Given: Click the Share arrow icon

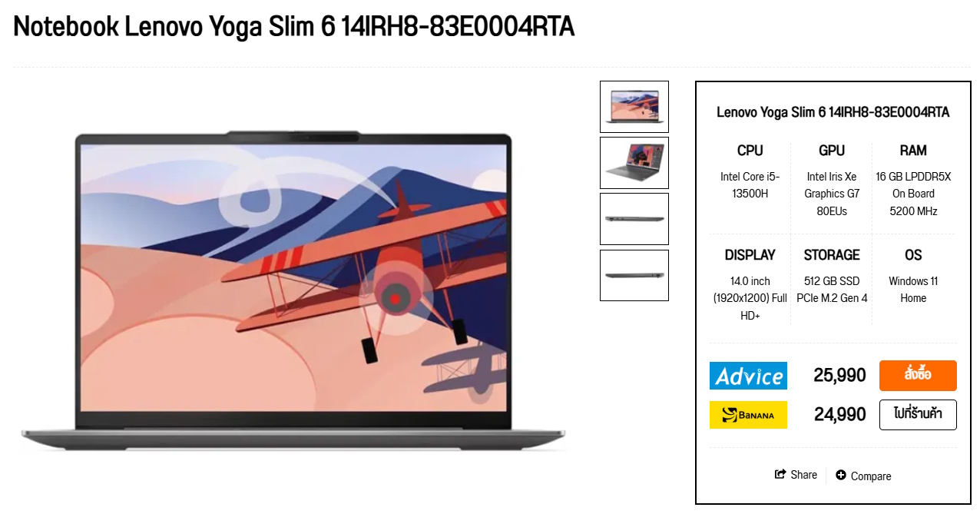Looking at the screenshot, I should [780, 475].
